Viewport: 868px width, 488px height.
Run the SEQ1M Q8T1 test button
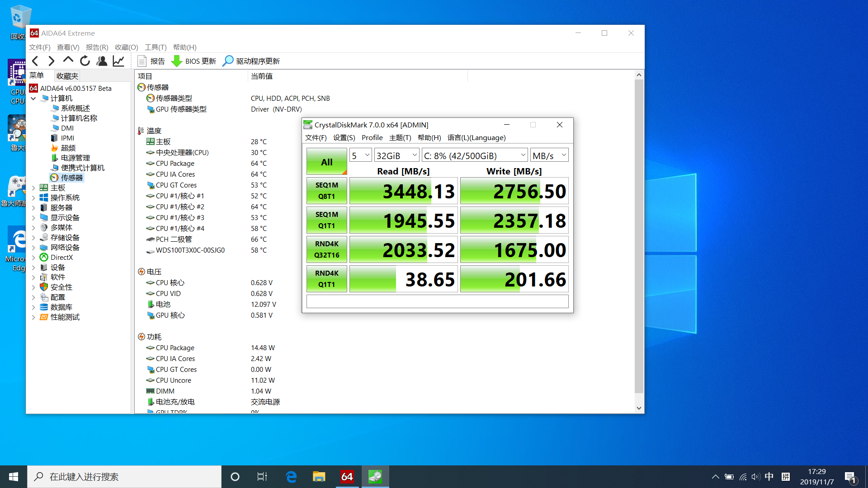tap(326, 191)
